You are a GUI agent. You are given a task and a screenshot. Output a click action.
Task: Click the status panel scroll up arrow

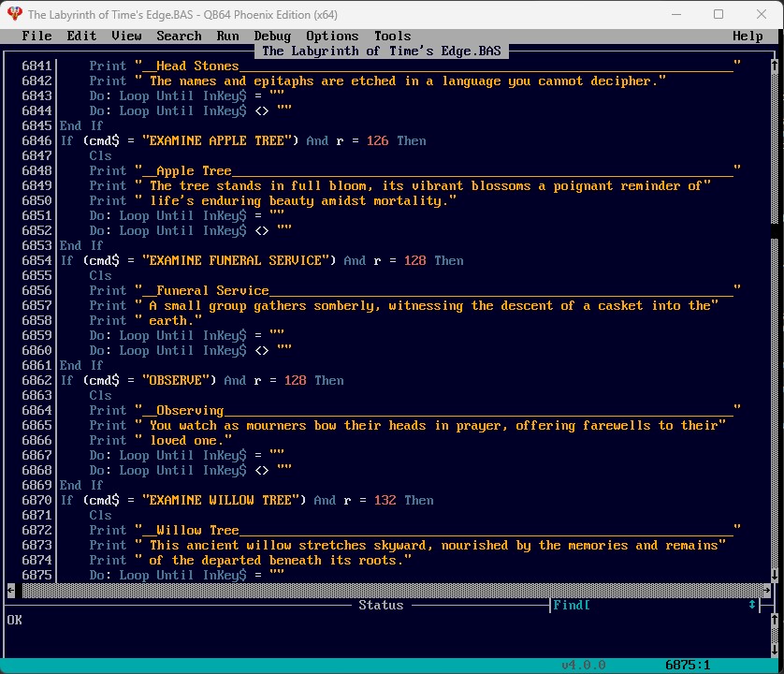click(x=774, y=620)
